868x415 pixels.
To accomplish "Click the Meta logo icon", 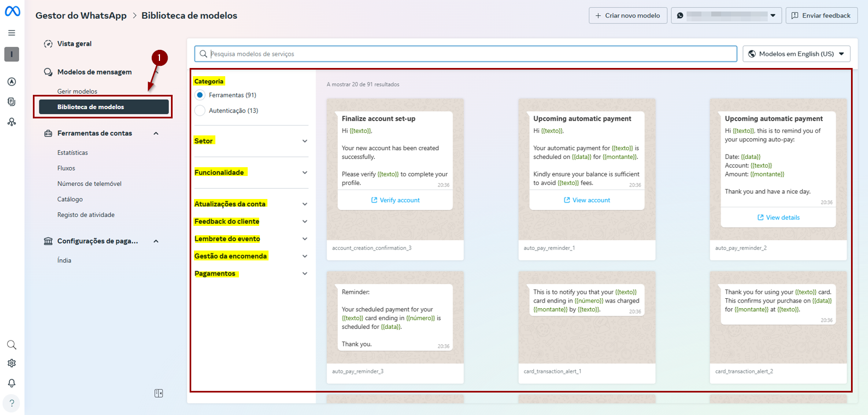I will tap(12, 11).
